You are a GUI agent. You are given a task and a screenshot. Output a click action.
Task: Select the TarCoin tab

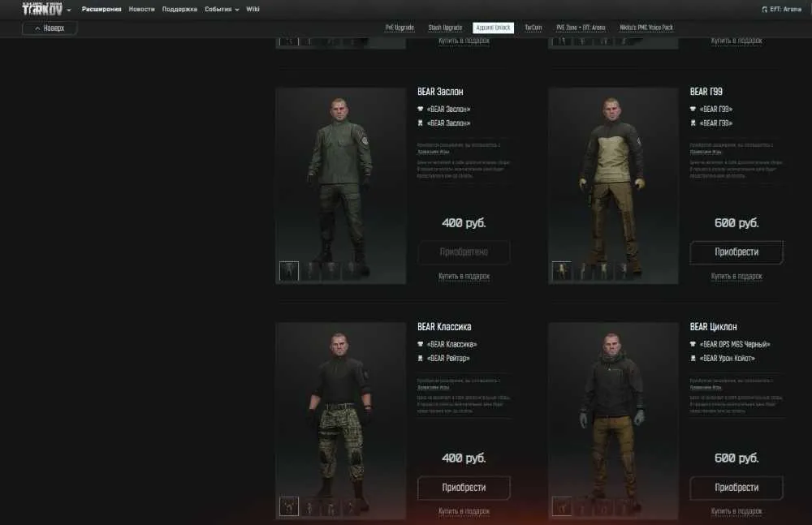533,28
